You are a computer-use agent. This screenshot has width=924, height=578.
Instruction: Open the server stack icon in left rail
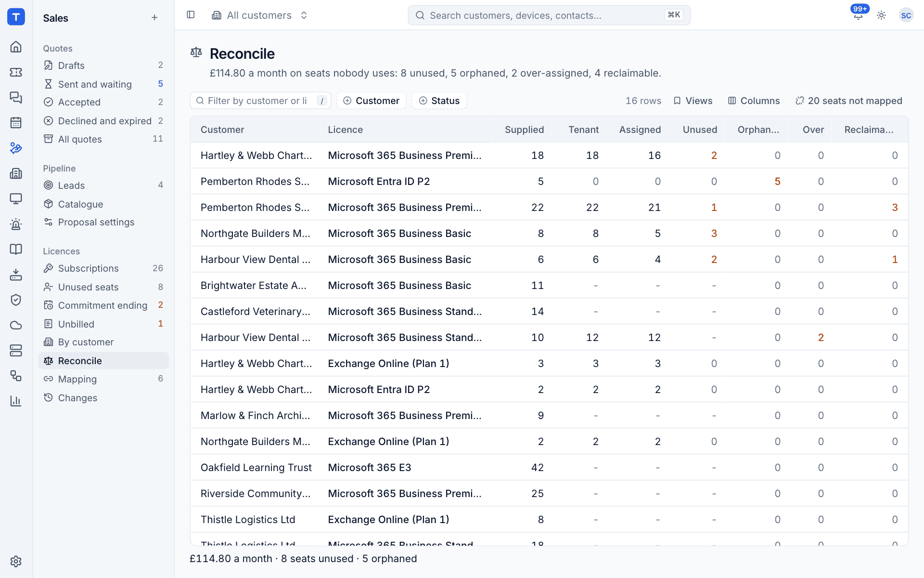[16, 350]
